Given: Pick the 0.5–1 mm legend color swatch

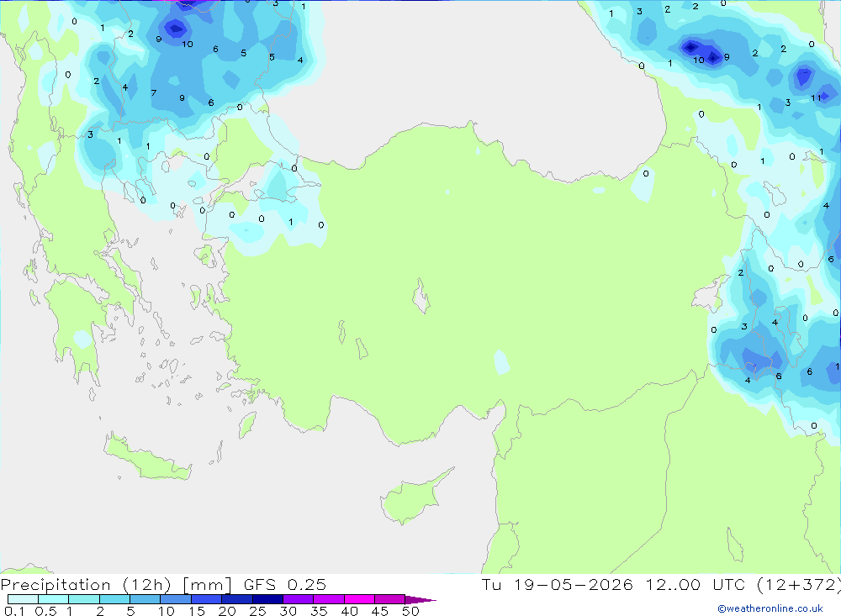Looking at the screenshot, I should pyautogui.click(x=54, y=599).
